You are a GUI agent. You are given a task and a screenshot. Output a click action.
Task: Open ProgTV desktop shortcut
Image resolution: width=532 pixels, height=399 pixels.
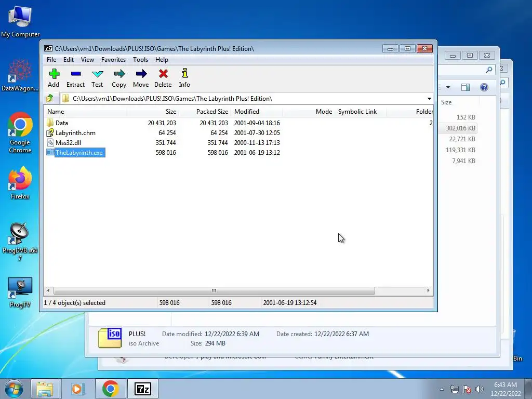(x=20, y=292)
